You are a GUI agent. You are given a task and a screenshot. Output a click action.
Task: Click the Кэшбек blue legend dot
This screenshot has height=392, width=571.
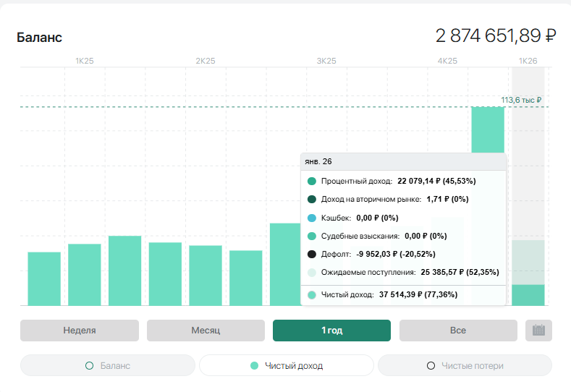(312, 218)
